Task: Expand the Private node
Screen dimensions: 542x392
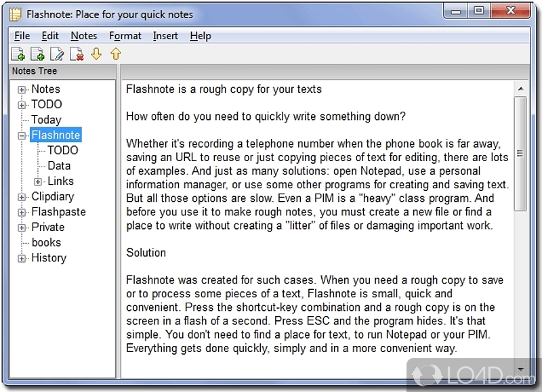Action: point(22,228)
